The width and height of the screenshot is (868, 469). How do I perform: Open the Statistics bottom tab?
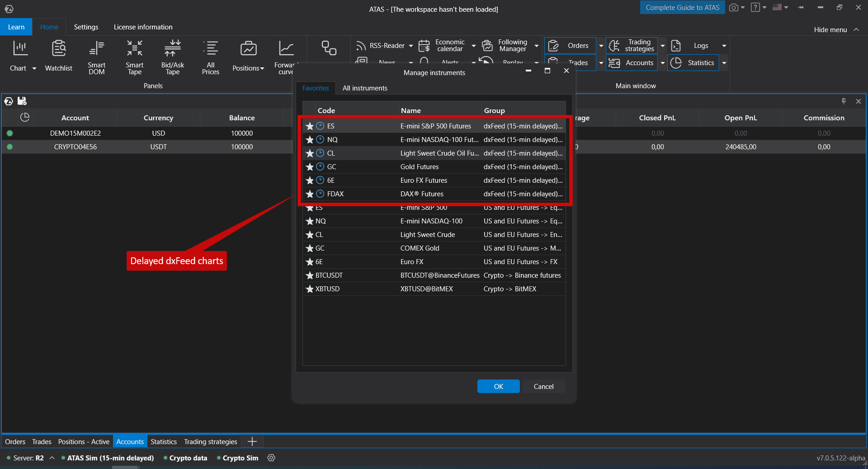click(164, 441)
